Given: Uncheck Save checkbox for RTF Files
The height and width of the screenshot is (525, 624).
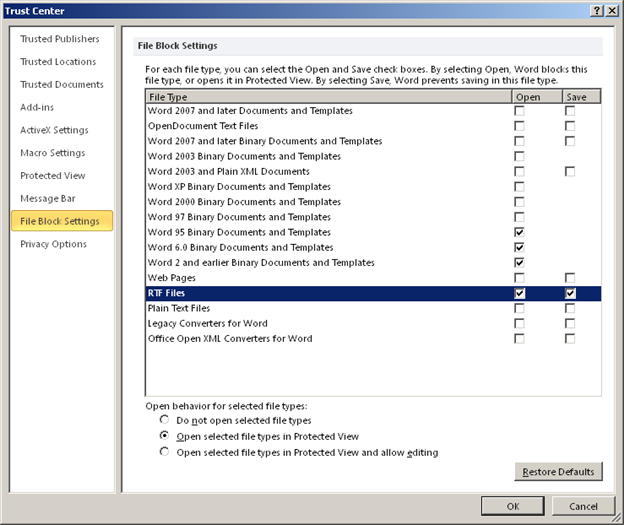Looking at the screenshot, I should click(x=569, y=294).
